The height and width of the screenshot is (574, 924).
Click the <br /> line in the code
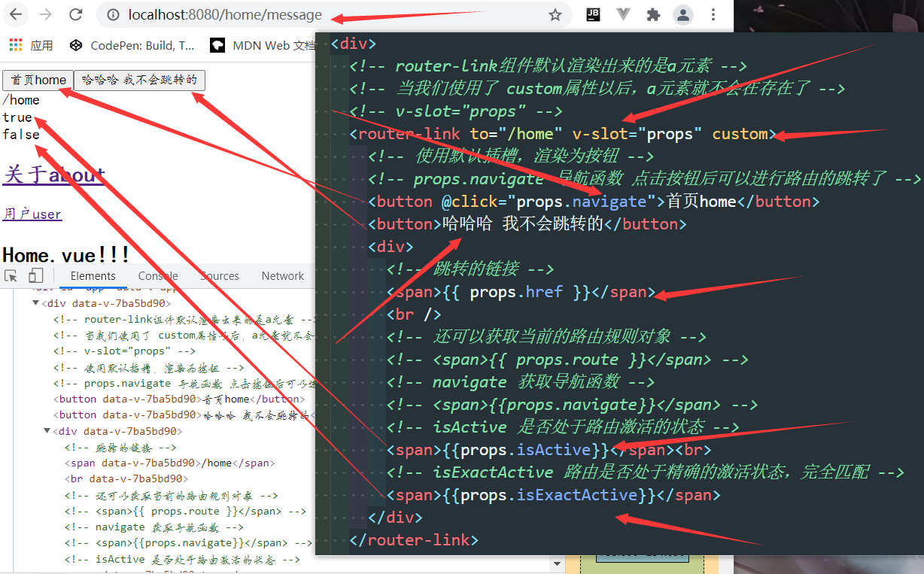click(414, 314)
